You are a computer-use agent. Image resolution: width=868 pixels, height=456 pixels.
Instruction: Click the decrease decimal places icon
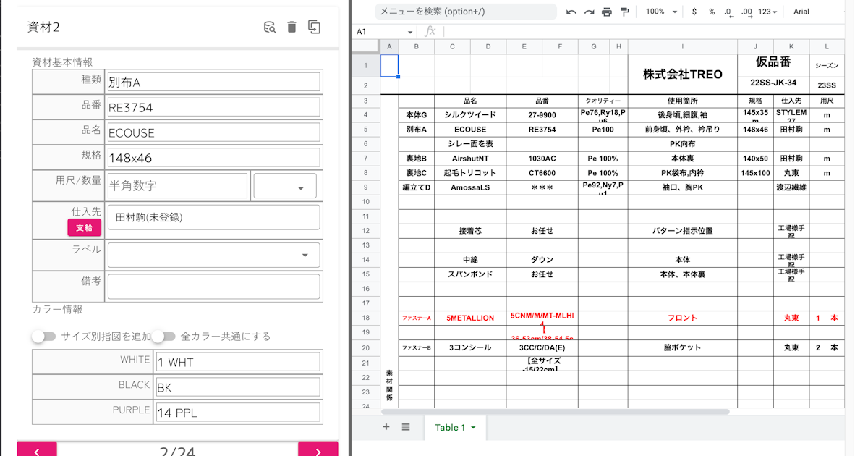(x=728, y=12)
